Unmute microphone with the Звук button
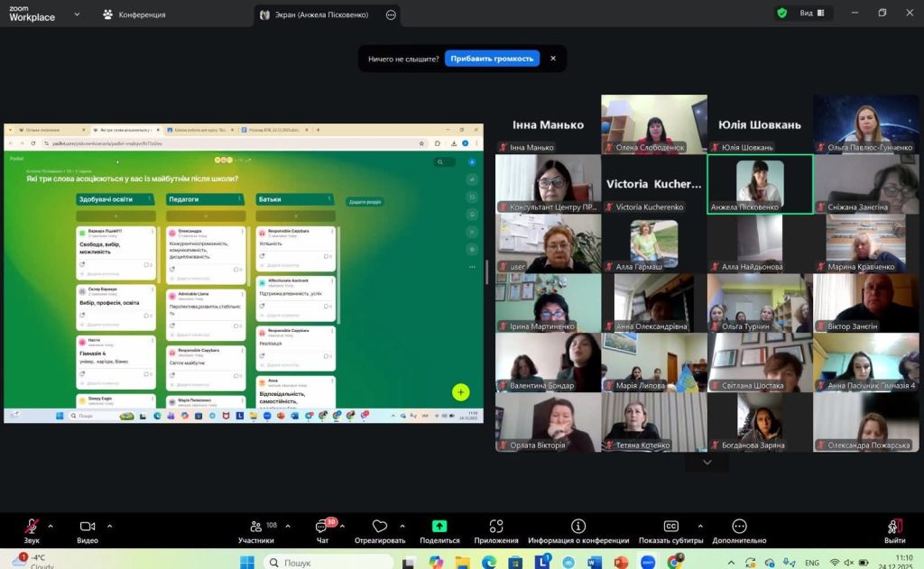Viewport: 924px width, 569px height. click(32, 527)
